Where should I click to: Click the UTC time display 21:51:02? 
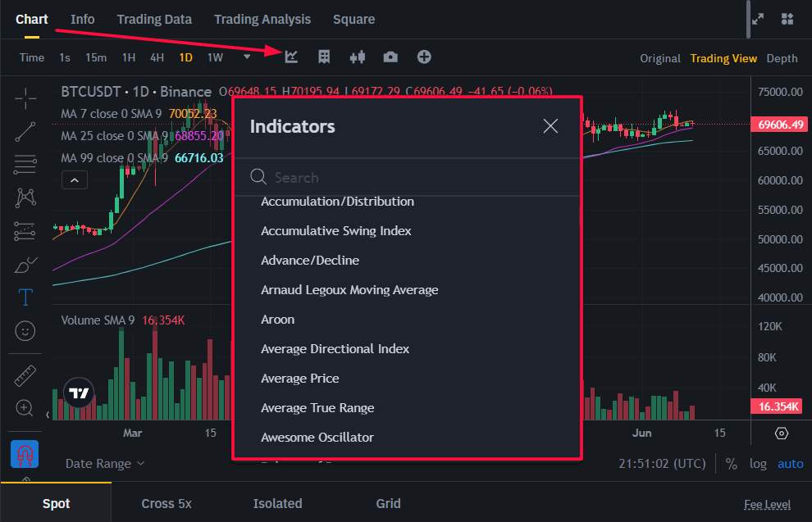click(662, 464)
